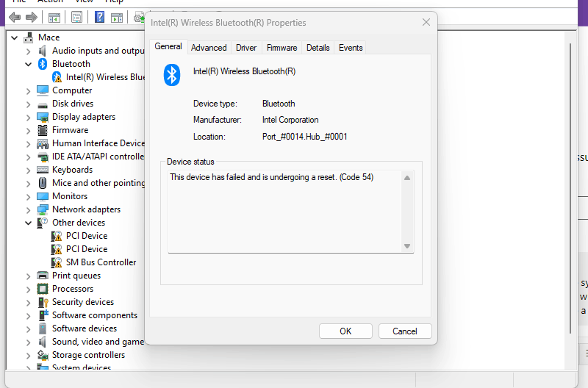
Task: Click the Computer monitor icon in the tree
Action: click(x=43, y=90)
